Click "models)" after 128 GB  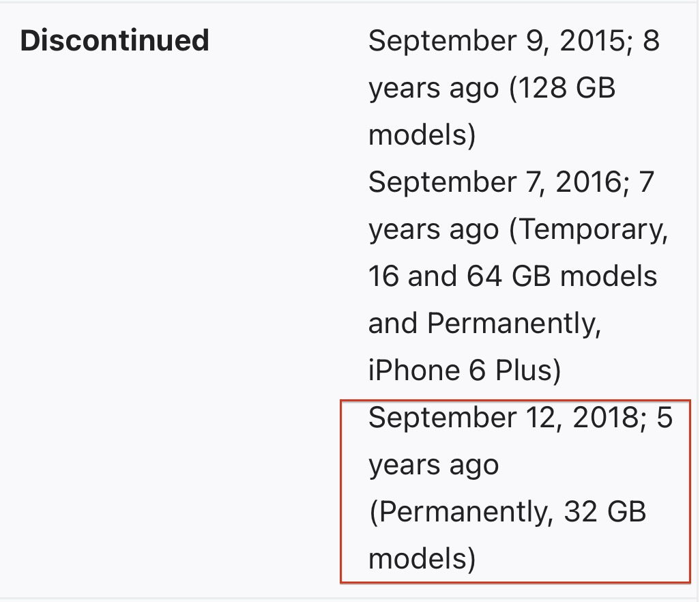click(x=422, y=135)
